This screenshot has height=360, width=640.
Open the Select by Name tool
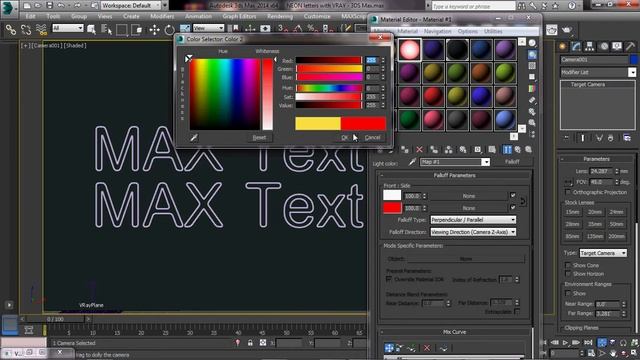[106, 29]
